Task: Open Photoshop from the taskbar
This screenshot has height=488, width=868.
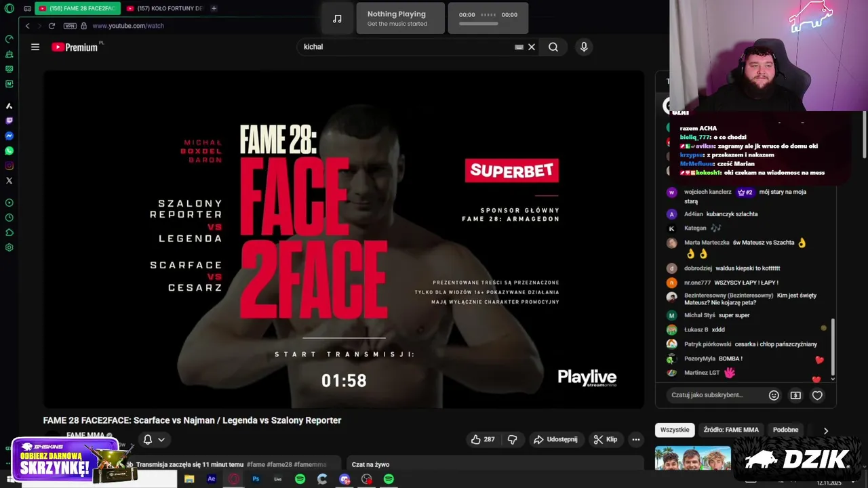Action: [256, 479]
